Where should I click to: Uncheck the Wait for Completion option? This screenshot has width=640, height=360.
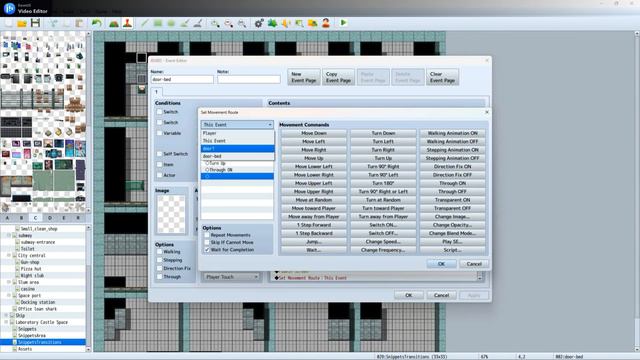click(x=207, y=250)
